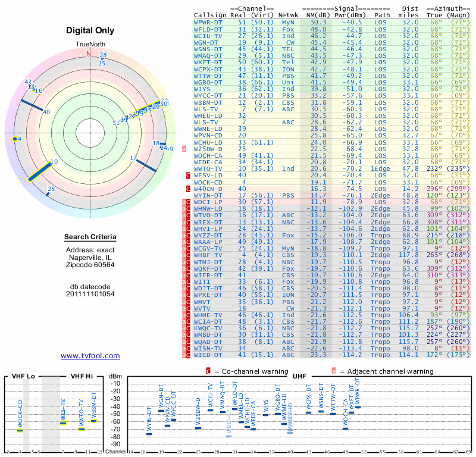
Task: Select the WBBM-DT callsign in table
Action: tap(208, 102)
